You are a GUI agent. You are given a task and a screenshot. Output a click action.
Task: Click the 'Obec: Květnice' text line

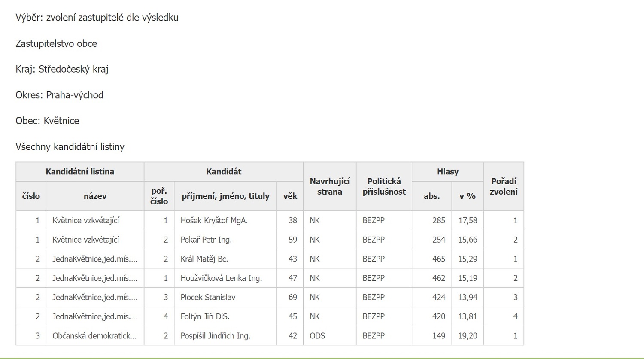click(x=47, y=121)
